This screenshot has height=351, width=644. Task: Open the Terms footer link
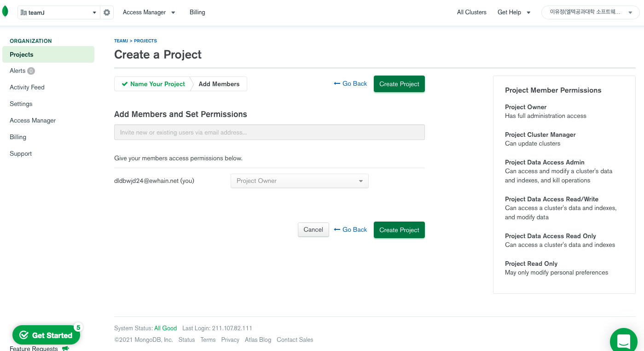(208, 340)
